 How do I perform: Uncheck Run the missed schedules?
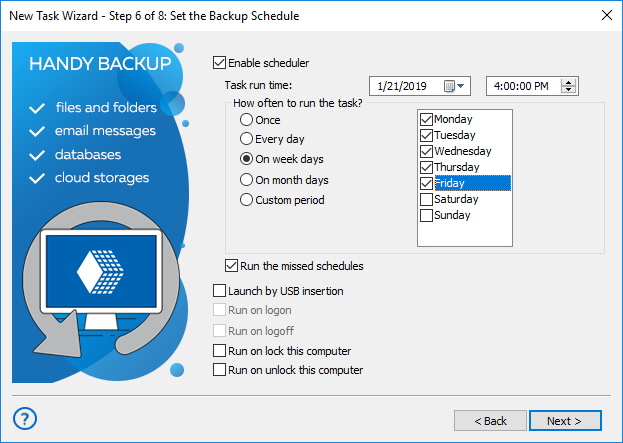pyautogui.click(x=233, y=266)
